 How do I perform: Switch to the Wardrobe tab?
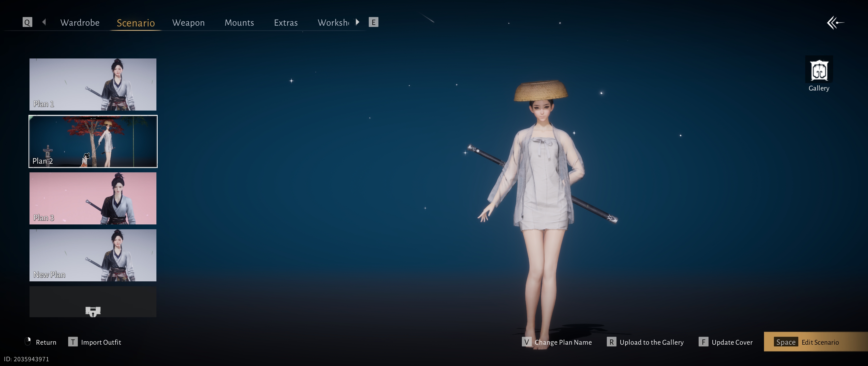pyautogui.click(x=80, y=23)
